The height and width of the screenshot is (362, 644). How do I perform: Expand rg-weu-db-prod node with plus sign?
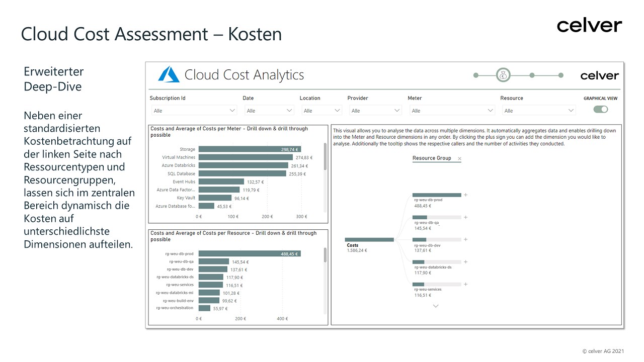coord(465,195)
